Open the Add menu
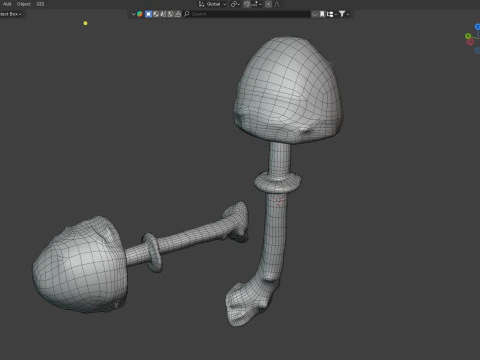 7,4
